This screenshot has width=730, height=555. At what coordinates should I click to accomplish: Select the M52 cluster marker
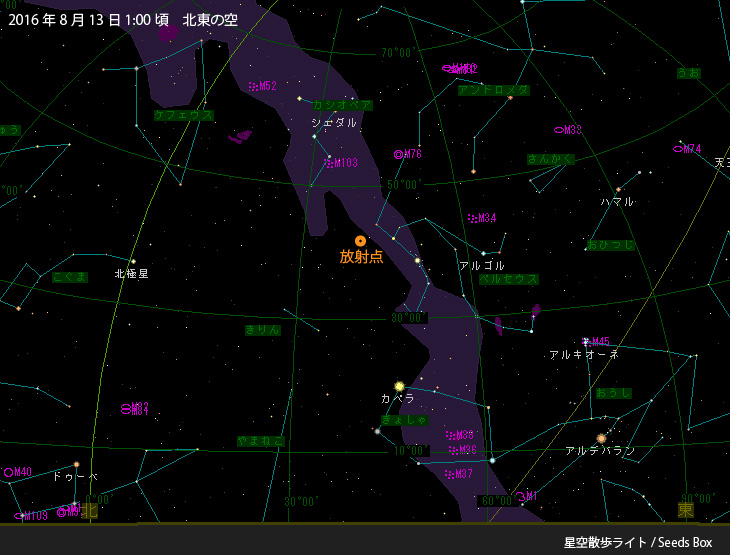263,86
